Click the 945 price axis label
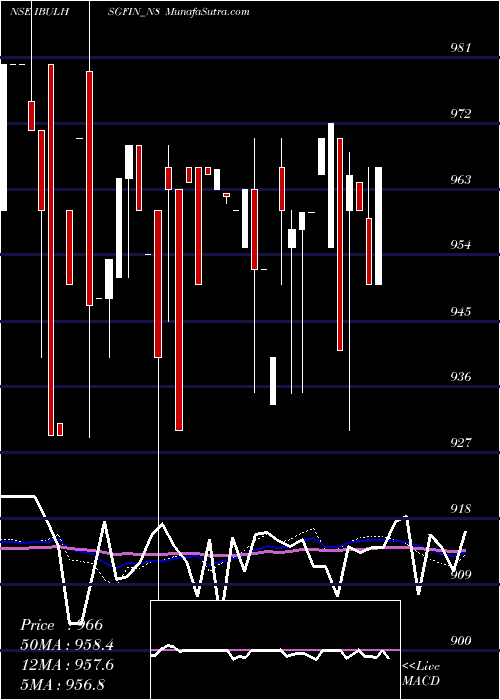This screenshot has height=700, width=500. click(460, 311)
